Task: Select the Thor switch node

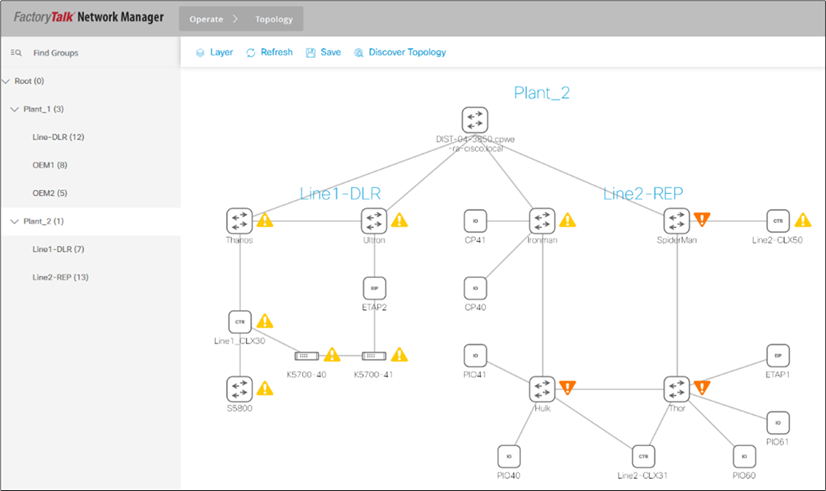Action: 677,389
